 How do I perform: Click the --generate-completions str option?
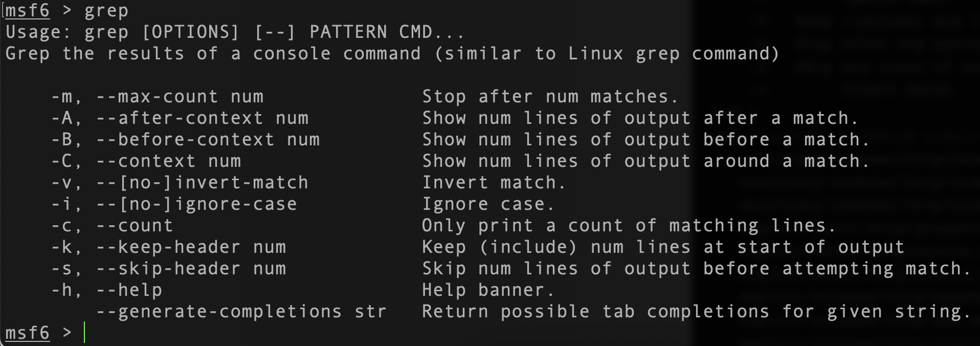pyautogui.click(x=241, y=312)
